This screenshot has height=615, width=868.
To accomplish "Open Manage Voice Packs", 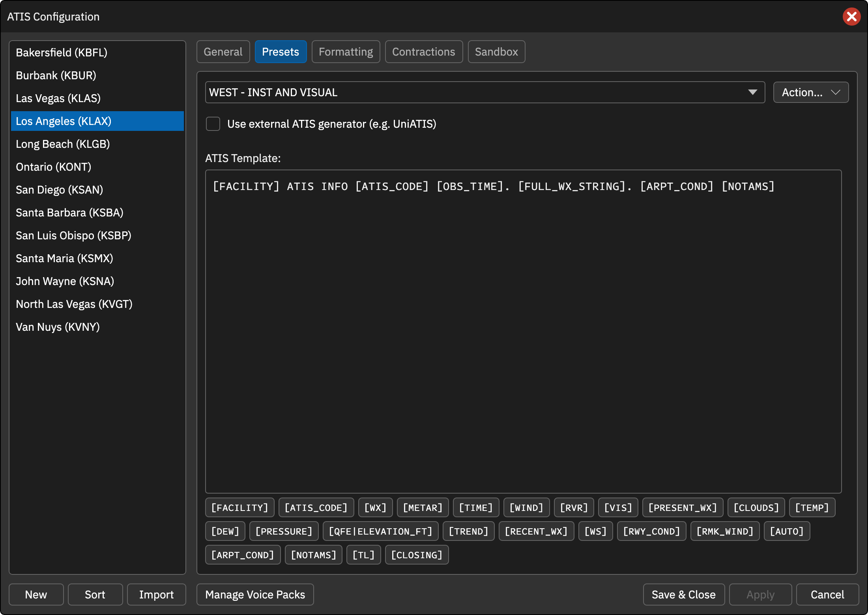I will (x=255, y=594).
